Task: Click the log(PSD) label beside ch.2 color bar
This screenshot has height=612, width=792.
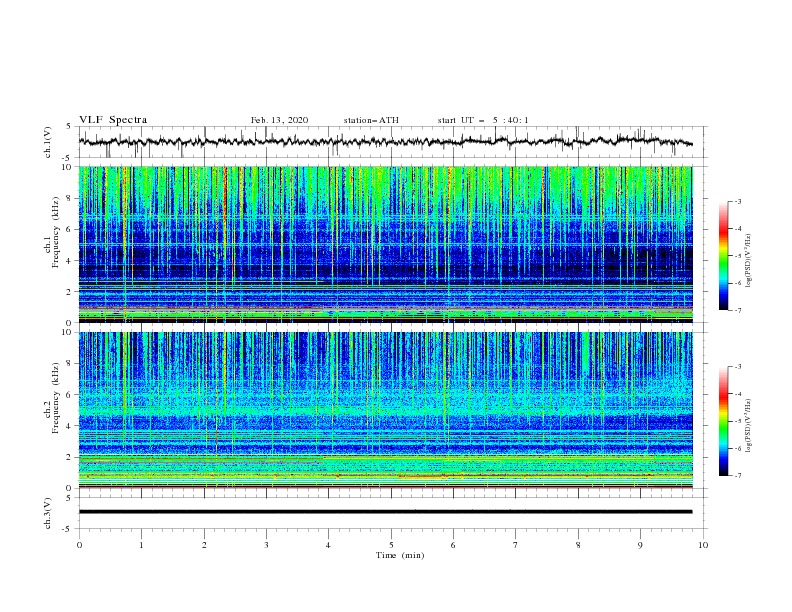Action: [749, 425]
